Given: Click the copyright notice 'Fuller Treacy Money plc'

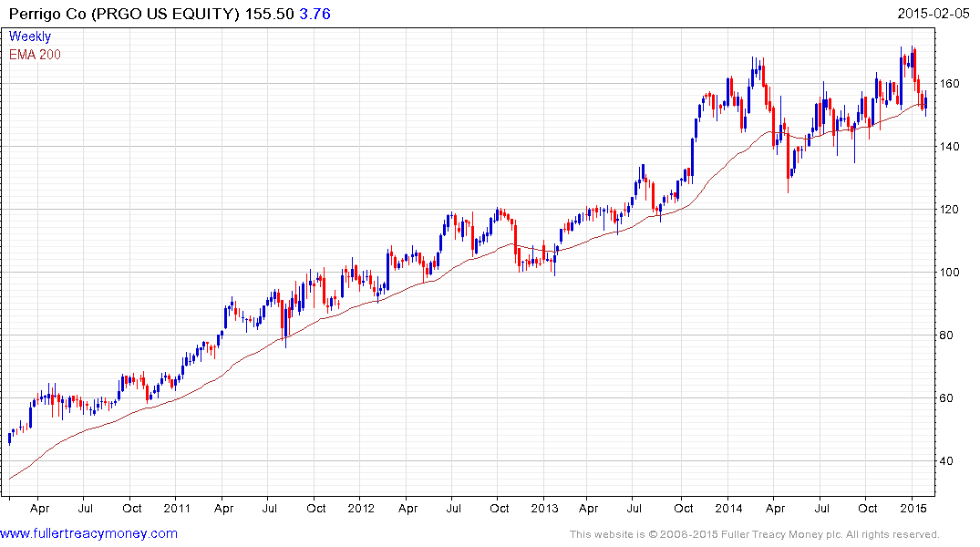Looking at the screenshot, I should 781,534.
